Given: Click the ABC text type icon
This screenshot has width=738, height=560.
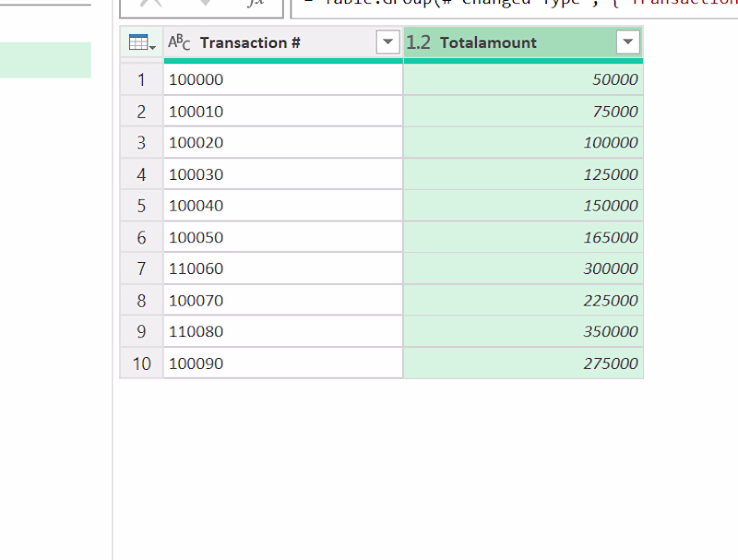Looking at the screenshot, I should point(179,42).
